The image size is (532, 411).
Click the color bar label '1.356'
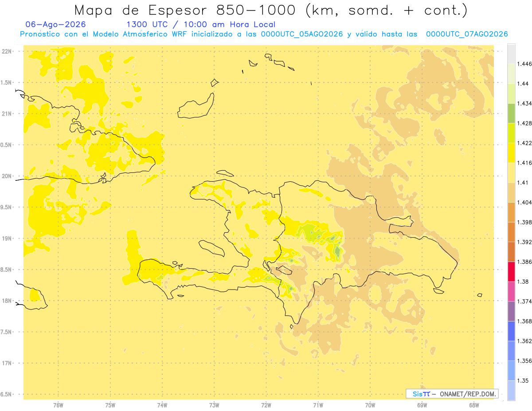(524, 361)
